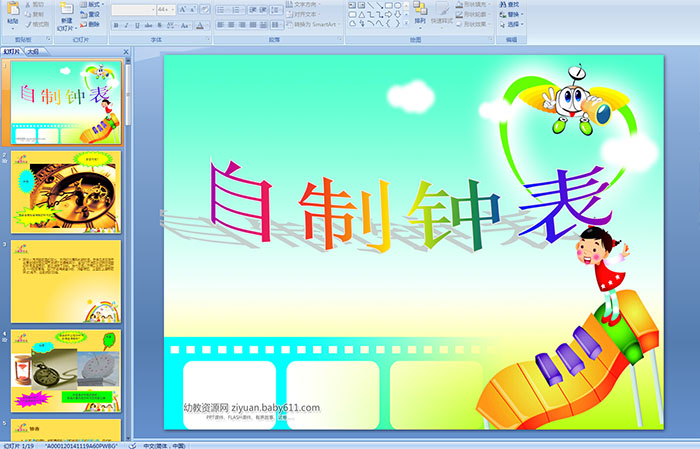Viewport: 700px width, 449px height.
Task: Open the font color picker
Action: tap(201, 24)
